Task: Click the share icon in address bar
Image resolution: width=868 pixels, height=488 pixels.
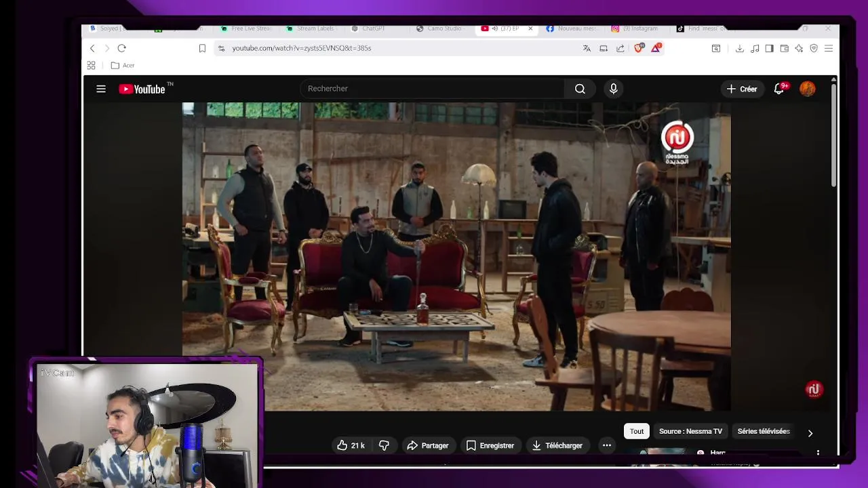Action: (620, 48)
